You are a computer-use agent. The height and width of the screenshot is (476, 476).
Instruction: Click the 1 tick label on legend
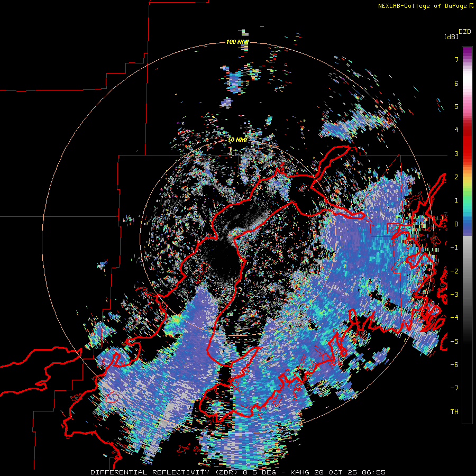456,200
